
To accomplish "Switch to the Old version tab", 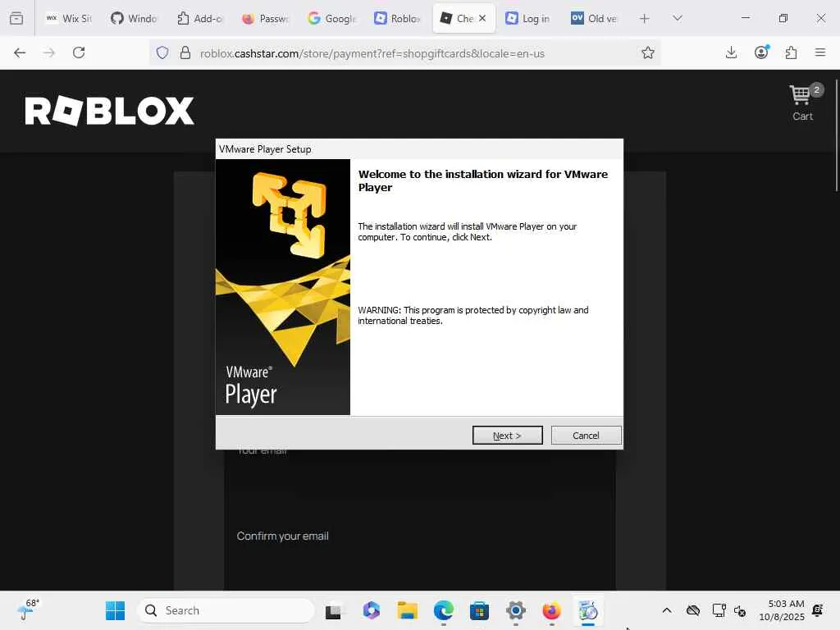I will 594,18.
